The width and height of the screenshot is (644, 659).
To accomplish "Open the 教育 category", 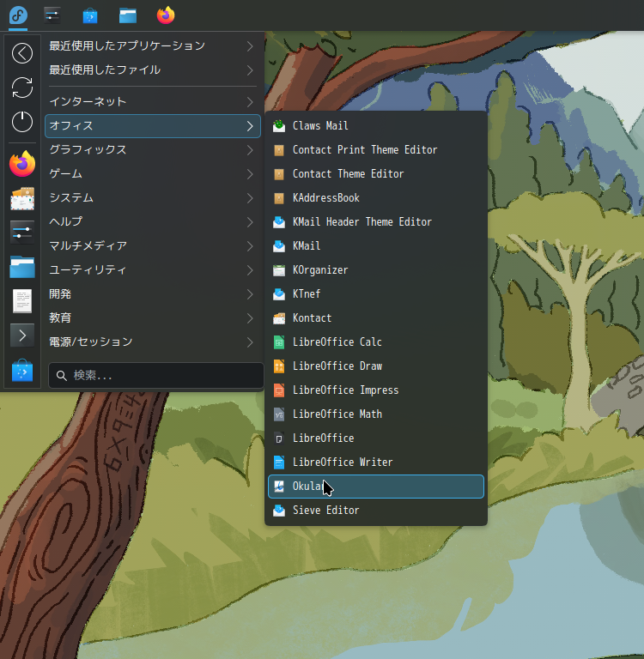I will coord(152,317).
